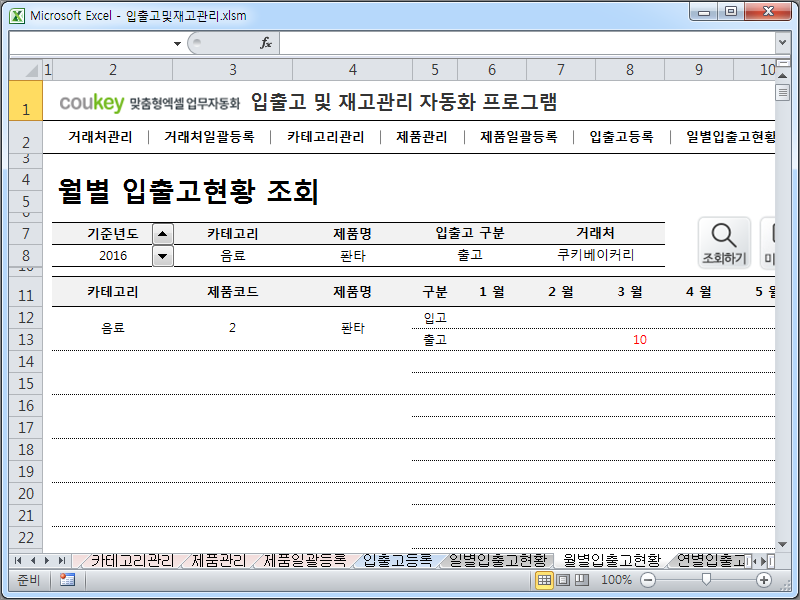
Task: Decrease 기준년도 with the down spinner arrow
Action: click(x=163, y=256)
